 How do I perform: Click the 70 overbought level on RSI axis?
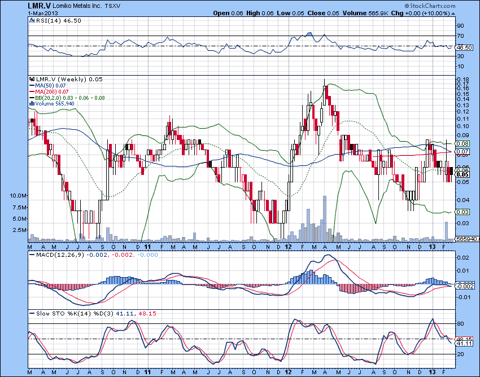click(461, 36)
